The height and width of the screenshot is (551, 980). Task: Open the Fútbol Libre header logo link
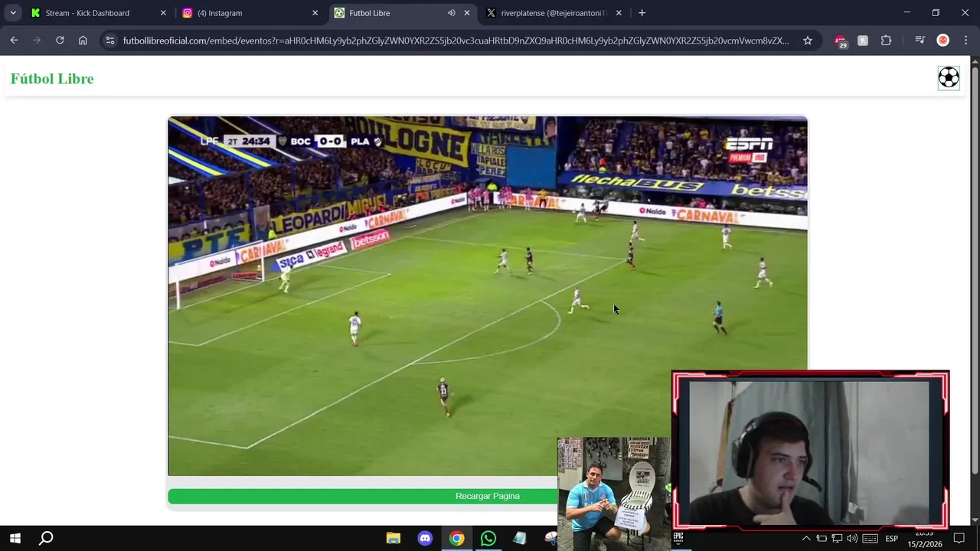point(52,79)
